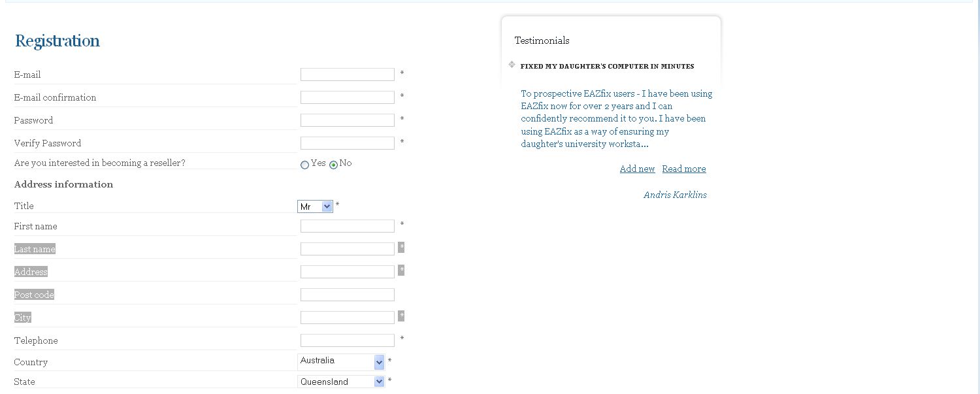Click the testimonial title about daughter's computer
The width and height of the screenshot is (980, 394).
point(607,66)
